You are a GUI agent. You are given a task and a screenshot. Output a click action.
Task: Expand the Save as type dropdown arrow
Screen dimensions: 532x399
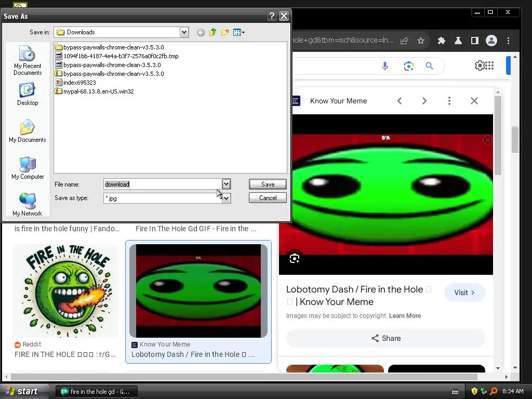226,198
